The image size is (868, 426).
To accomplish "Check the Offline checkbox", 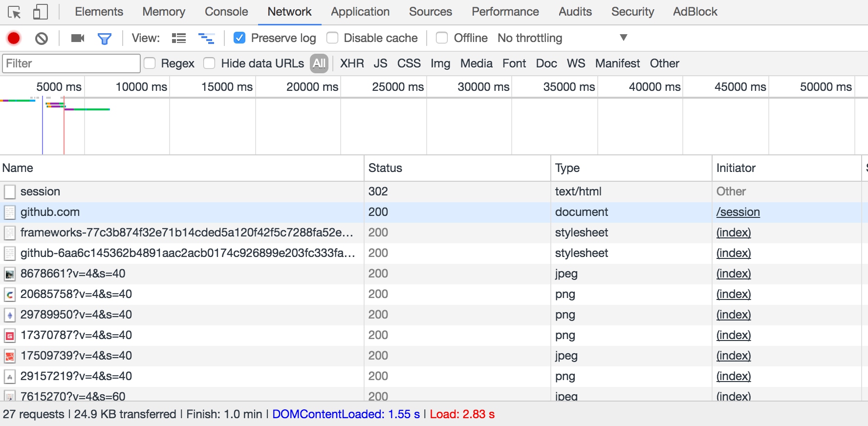I will [x=442, y=38].
